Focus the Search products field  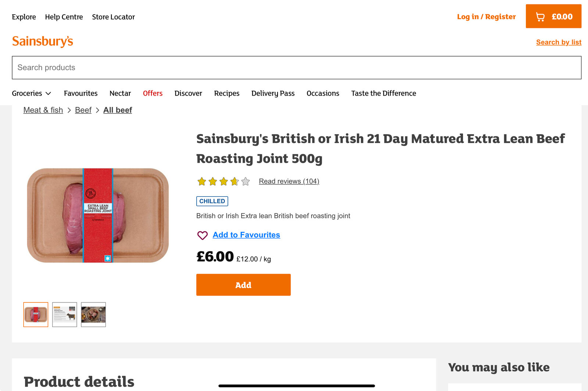point(297,68)
